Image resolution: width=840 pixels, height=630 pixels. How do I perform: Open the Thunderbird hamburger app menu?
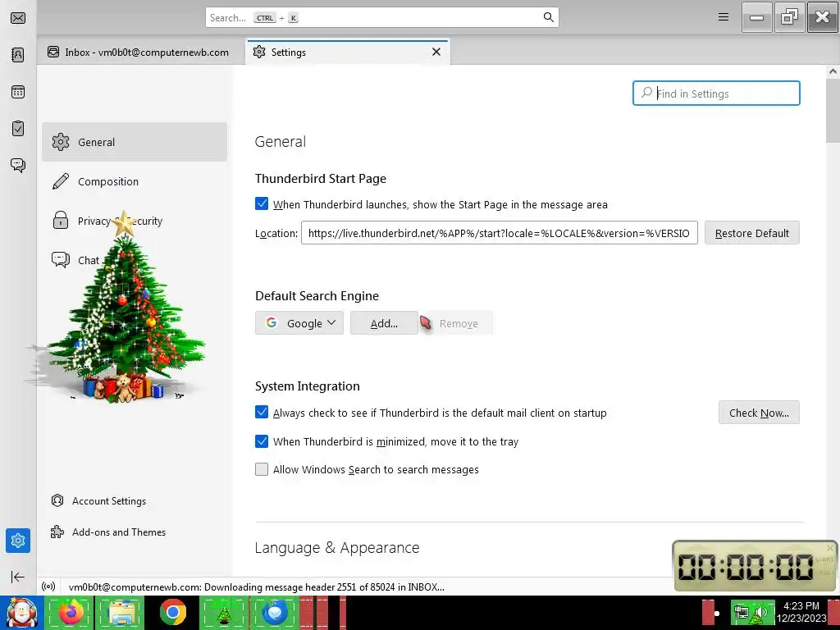tap(724, 17)
